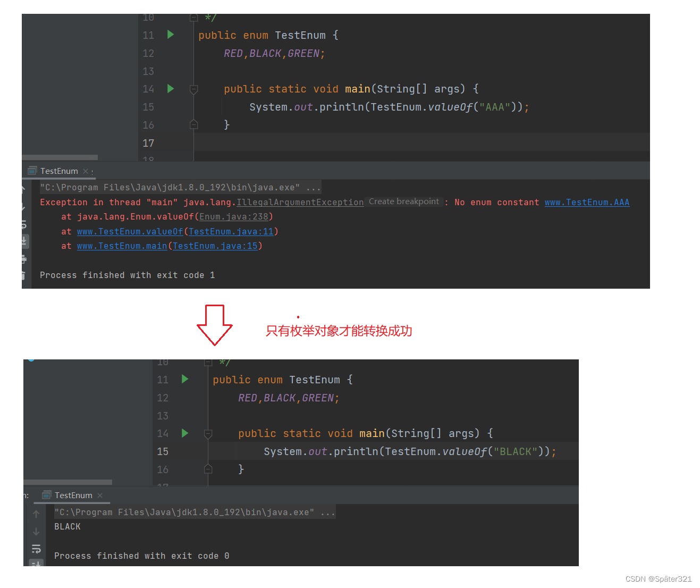The width and height of the screenshot is (700, 588).
Task: Click main method name in top editor
Action: 358,89
